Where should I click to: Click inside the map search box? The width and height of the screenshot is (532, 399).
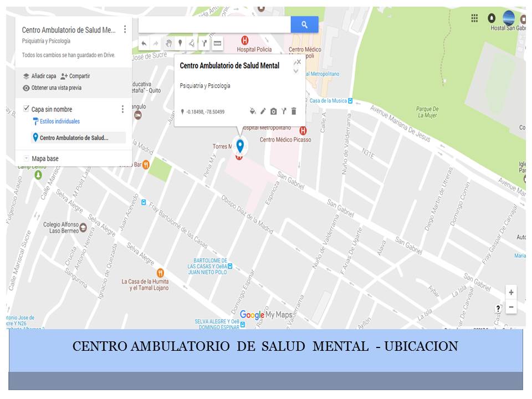click(x=214, y=24)
